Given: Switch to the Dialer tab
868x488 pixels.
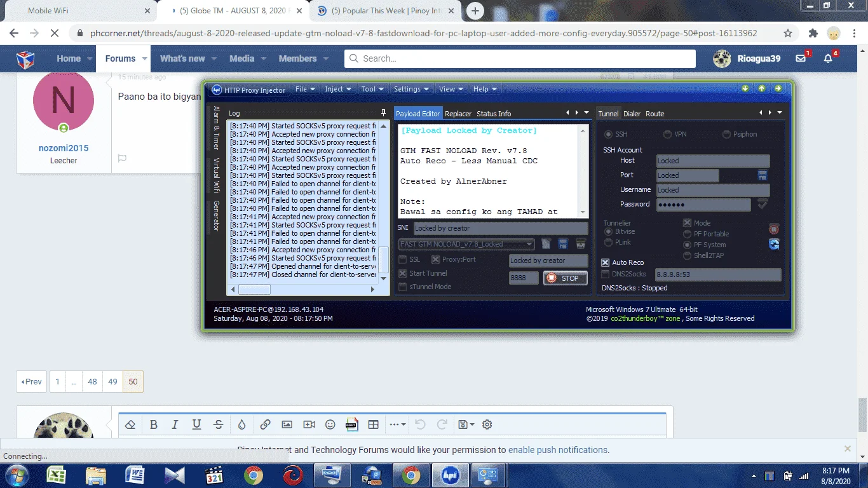Looking at the screenshot, I should (x=632, y=114).
